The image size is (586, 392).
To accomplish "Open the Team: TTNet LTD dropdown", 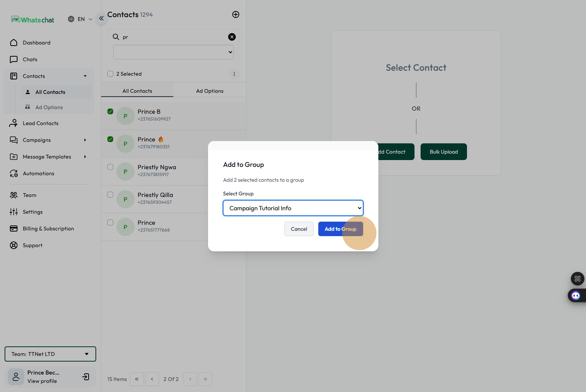I will pyautogui.click(x=50, y=354).
